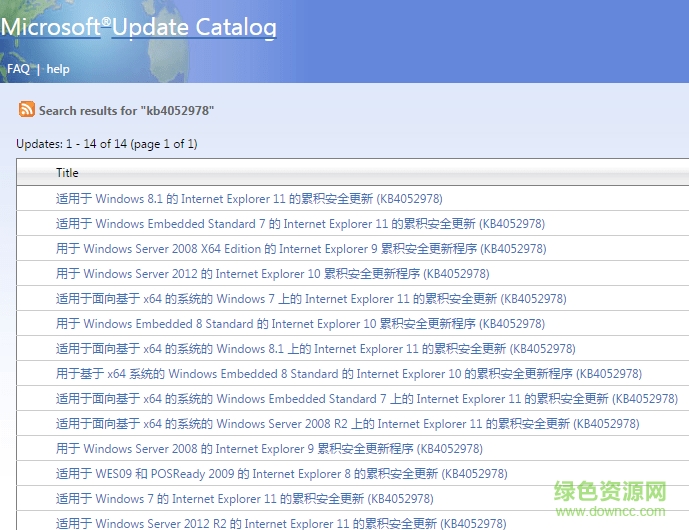Screen dimensions: 689x530
Task: Sort results by the Title column header
Action: click(x=67, y=173)
